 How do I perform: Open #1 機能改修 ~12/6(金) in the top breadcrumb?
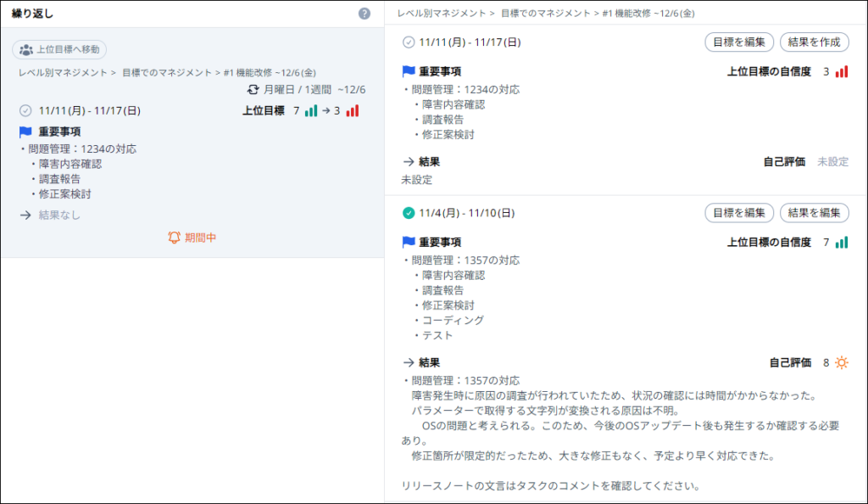click(648, 14)
